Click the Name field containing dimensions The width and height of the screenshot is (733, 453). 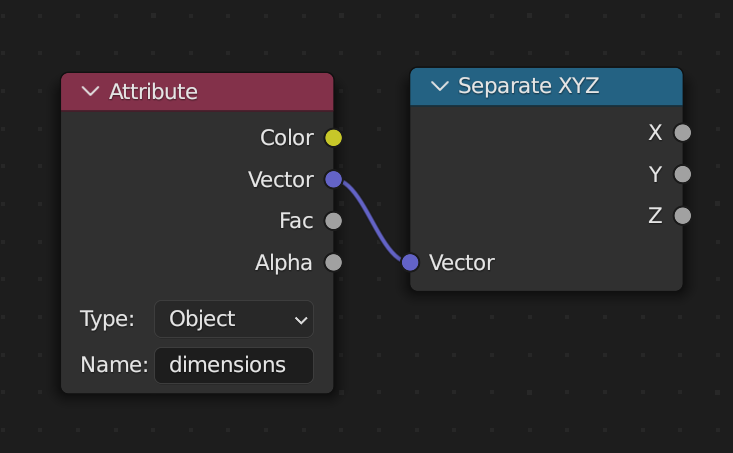pos(234,365)
